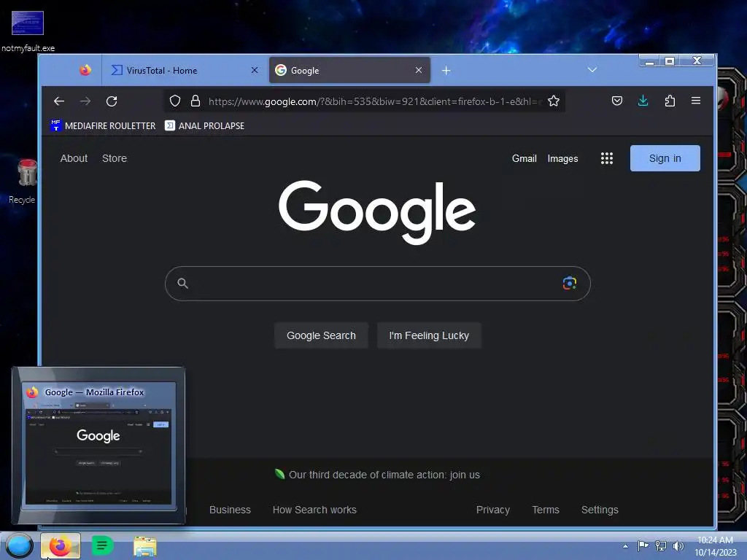The width and height of the screenshot is (747, 560).
Task: Open the tracking protection shield icon
Action: [x=175, y=101]
